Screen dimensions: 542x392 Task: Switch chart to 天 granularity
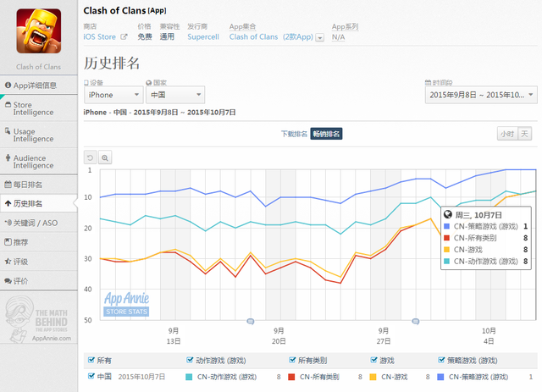click(524, 134)
